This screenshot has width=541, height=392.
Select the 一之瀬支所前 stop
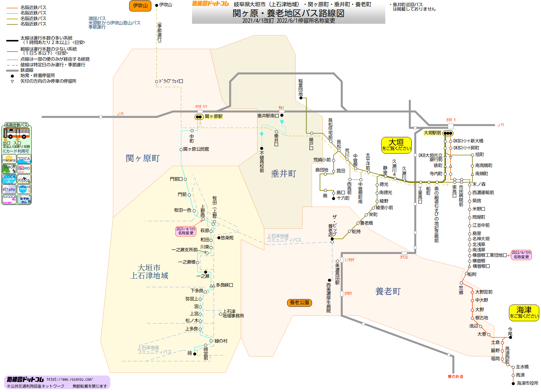207,252
